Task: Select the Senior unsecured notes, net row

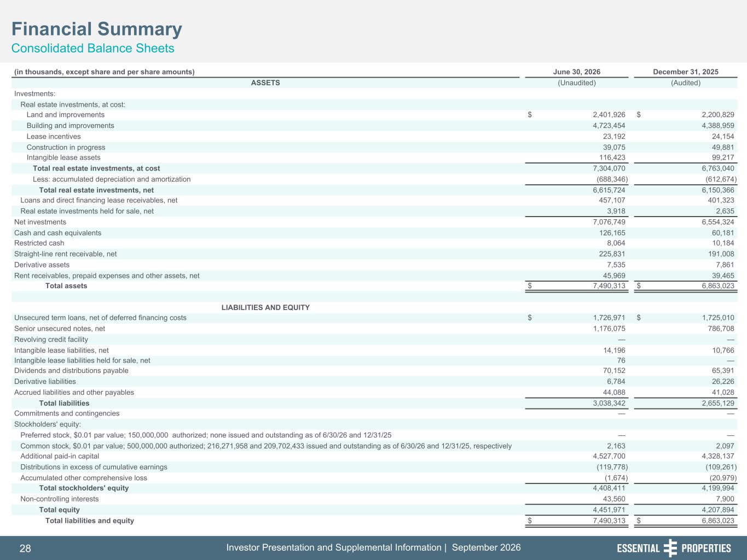Action: tap(374, 329)
